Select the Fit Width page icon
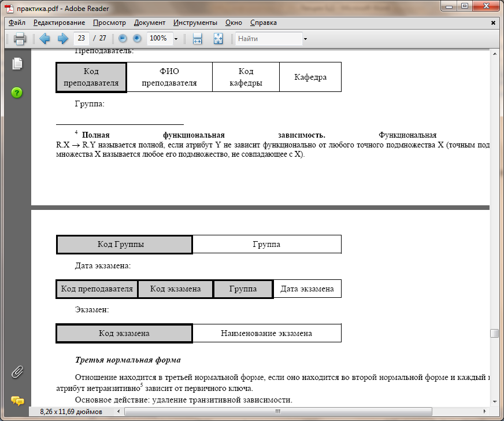 click(x=197, y=39)
